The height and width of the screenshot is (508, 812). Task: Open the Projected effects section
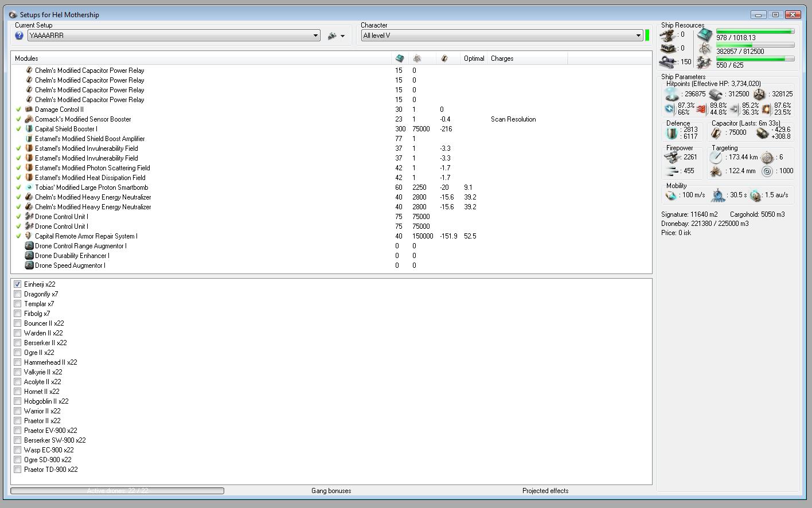545,491
